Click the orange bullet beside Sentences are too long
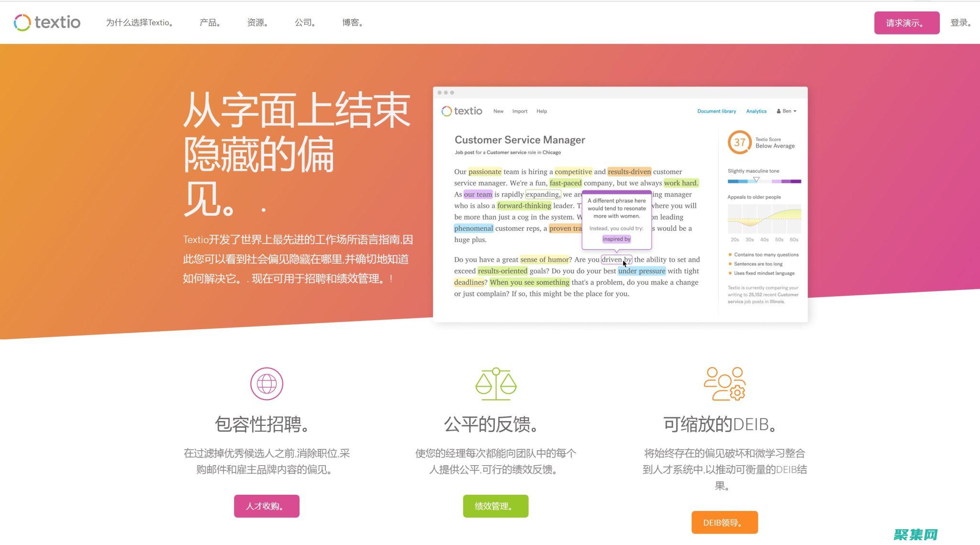 730,264
